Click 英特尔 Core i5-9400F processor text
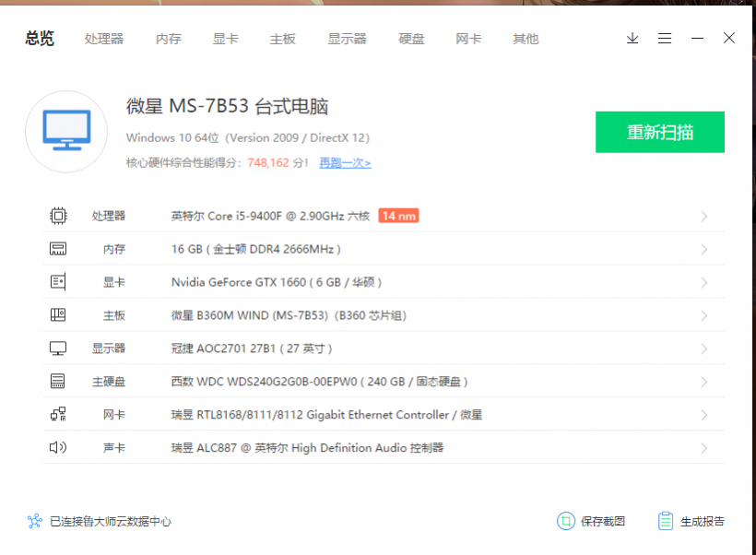 click(270, 216)
